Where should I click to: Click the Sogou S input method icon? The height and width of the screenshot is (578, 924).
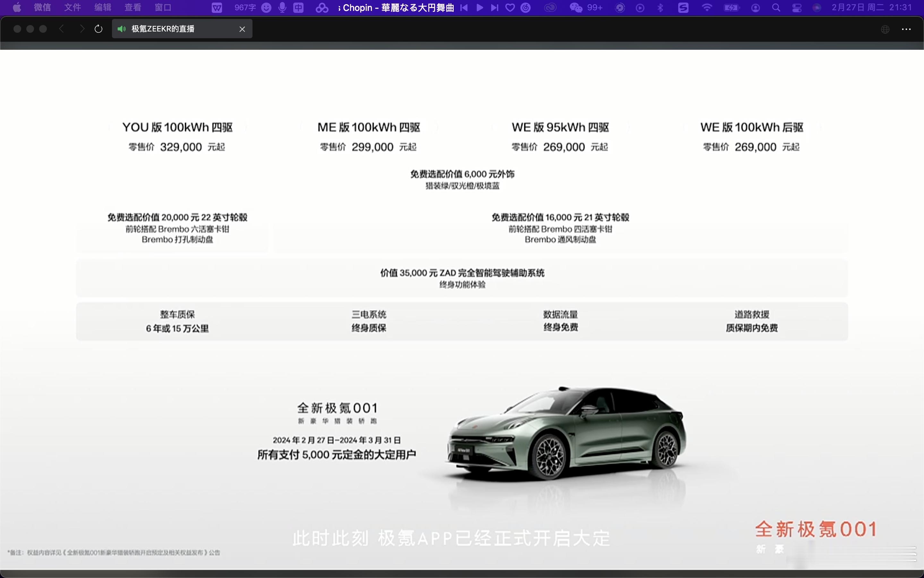[x=683, y=8]
